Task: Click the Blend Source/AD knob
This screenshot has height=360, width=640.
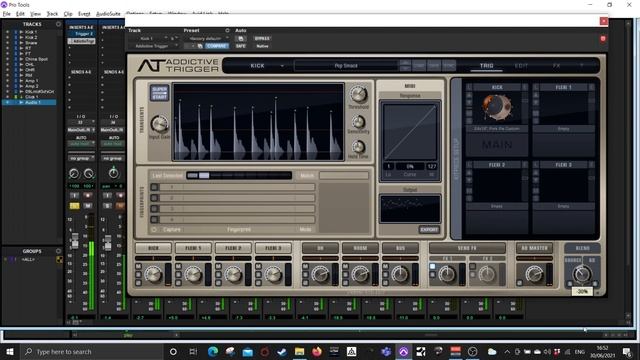Action: [x=582, y=273]
